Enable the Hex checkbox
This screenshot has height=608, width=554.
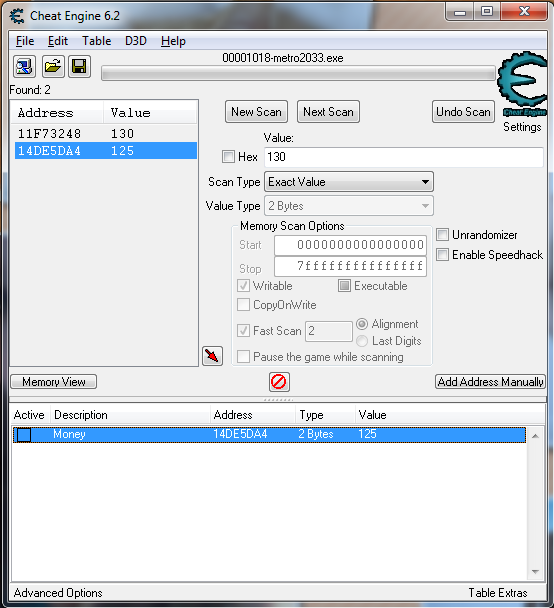pyautogui.click(x=228, y=157)
